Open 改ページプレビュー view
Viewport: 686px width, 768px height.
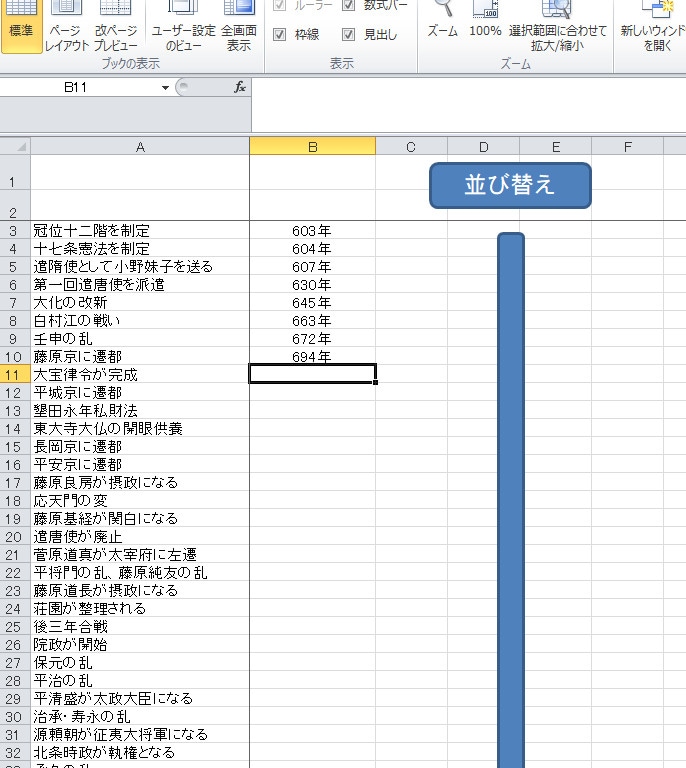[116, 25]
